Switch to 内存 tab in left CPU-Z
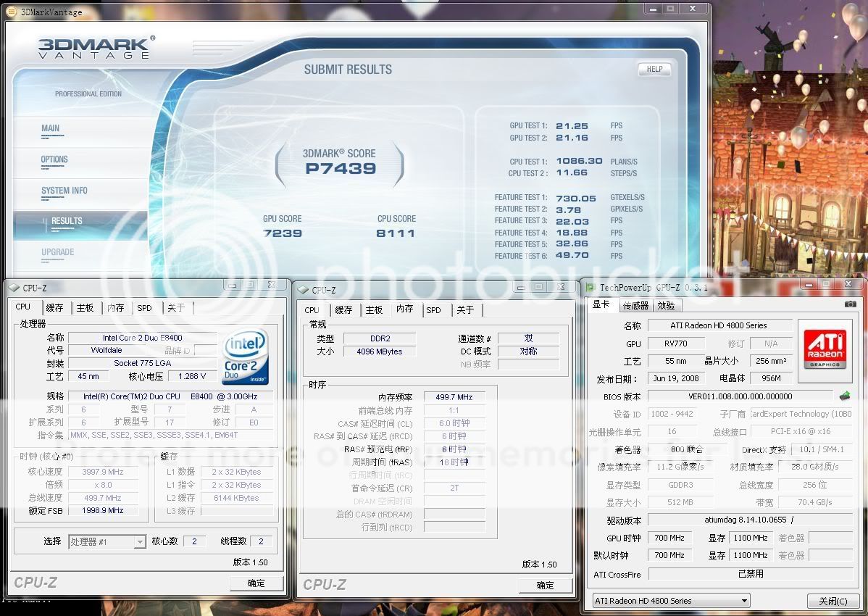Viewport: 868px width, 616px height. (x=116, y=308)
